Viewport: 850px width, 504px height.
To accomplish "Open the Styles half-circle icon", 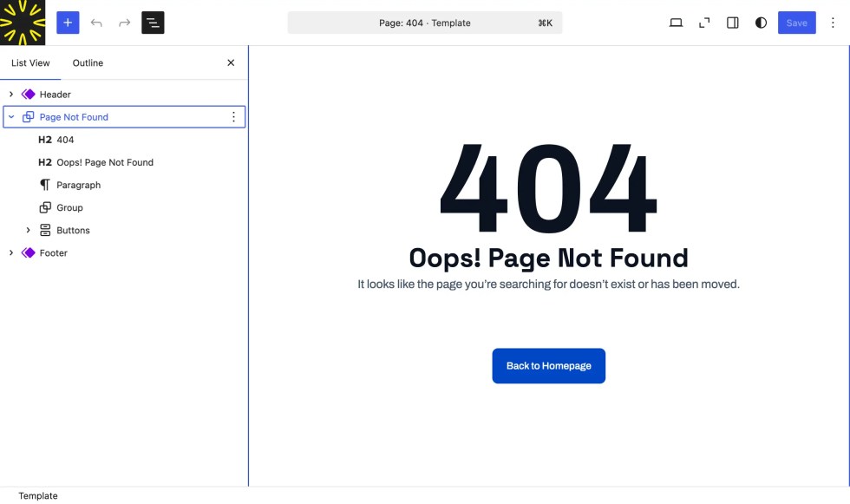I will point(762,23).
